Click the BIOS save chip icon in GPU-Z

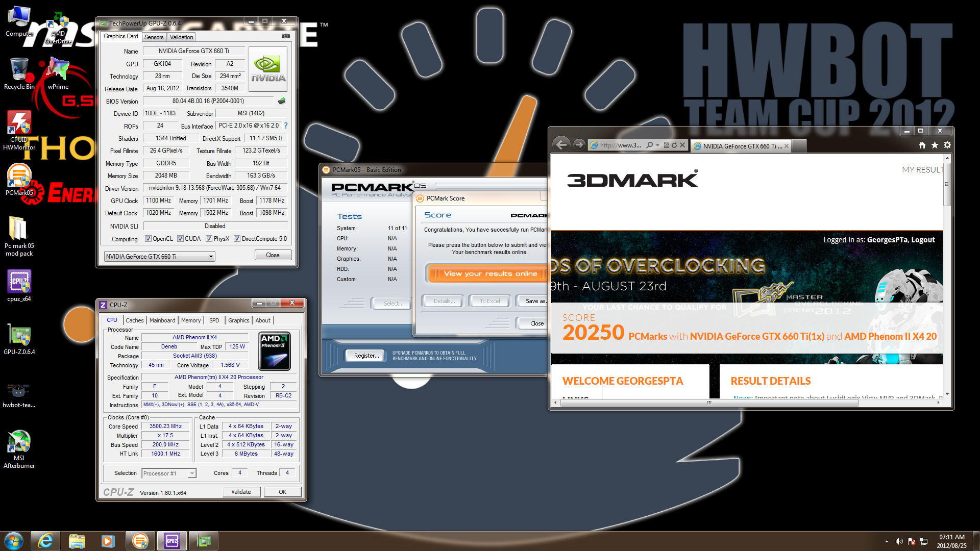(281, 101)
